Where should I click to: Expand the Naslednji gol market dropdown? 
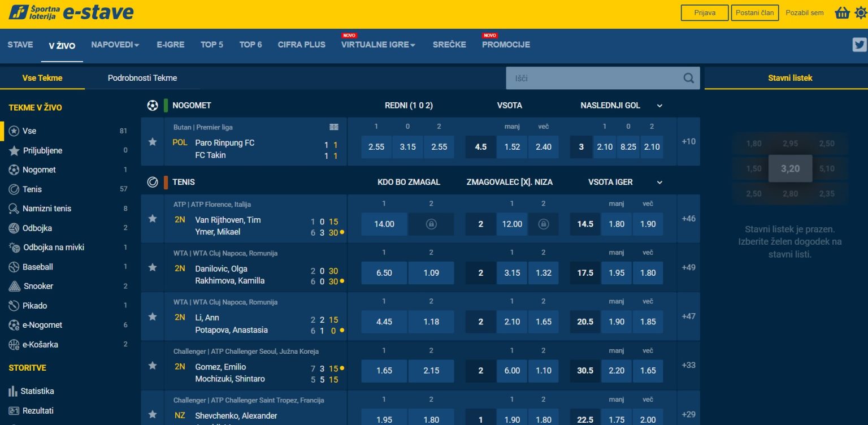click(x=659, y=106)
